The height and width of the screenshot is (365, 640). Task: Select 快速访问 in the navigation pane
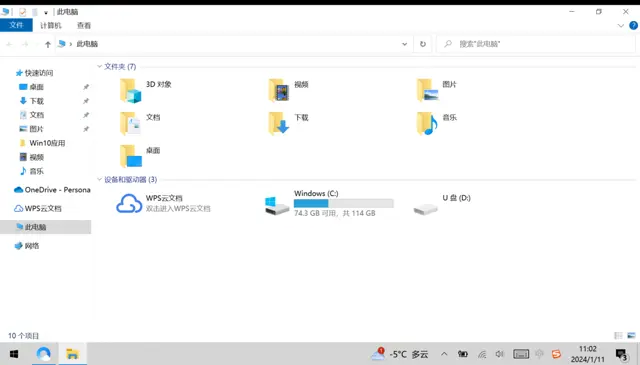pos(39,73)
